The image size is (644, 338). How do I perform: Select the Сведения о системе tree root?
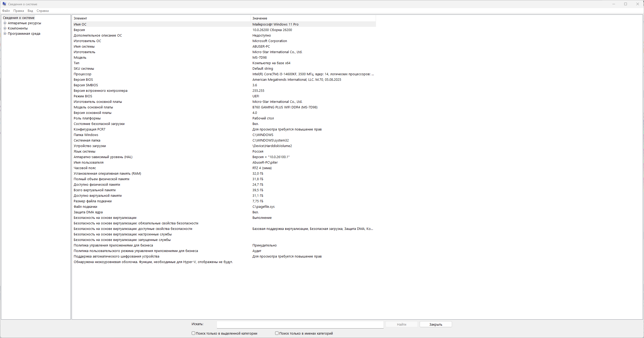(x=19, y=18)
